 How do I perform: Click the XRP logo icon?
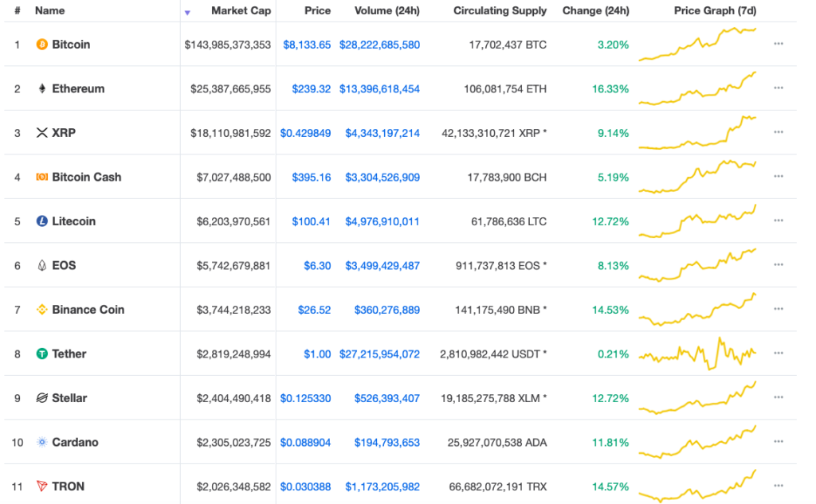coord(41,133)
